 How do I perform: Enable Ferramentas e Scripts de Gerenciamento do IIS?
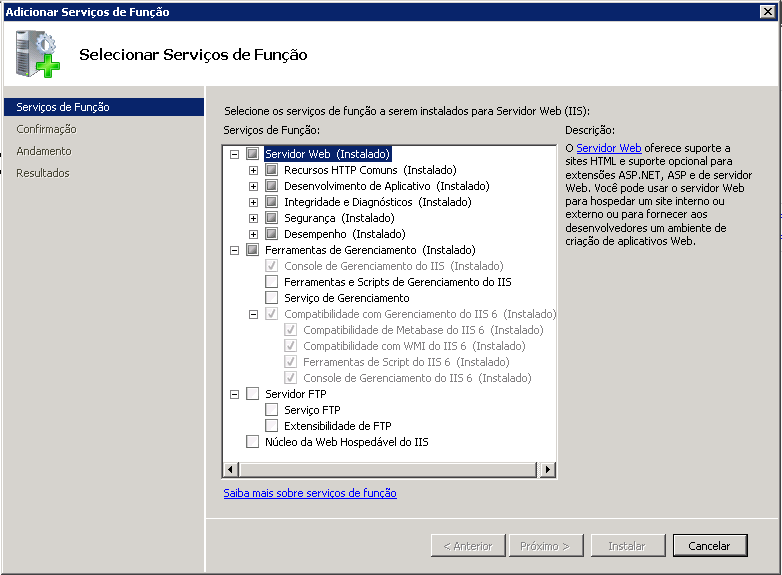click(271, 282)
